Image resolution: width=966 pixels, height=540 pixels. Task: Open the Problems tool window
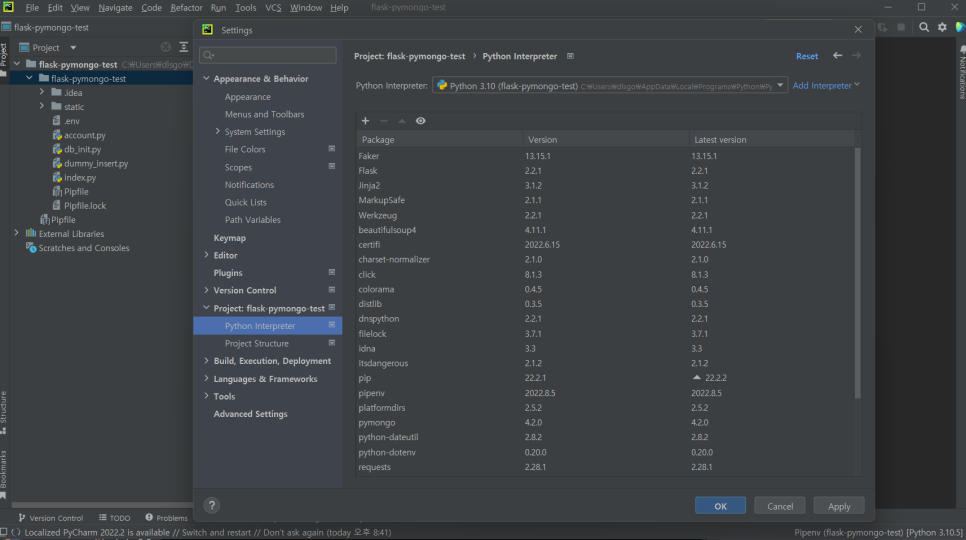point(166,518)
